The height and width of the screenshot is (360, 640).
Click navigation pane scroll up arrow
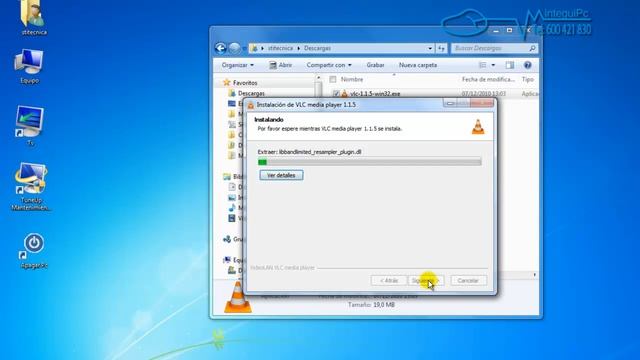[x=318, y=78]
